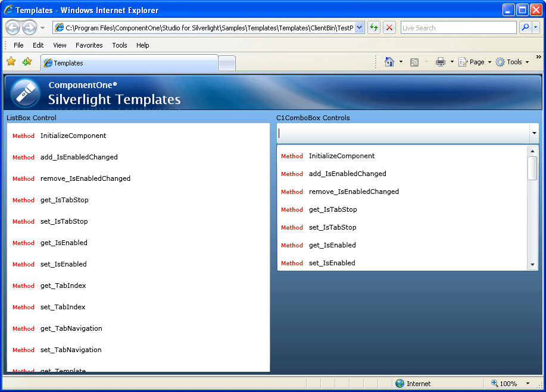Click the RSS feed icon
Image resolution: width=546 pixels, height=392 pixels.
414,61
